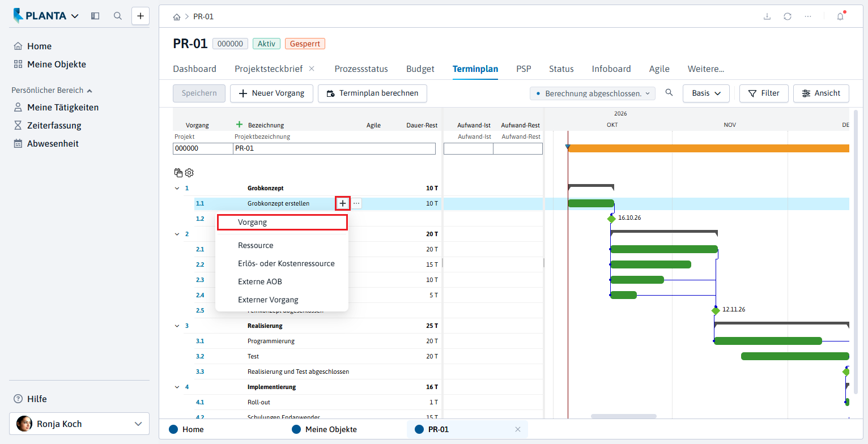Open the Dashboard tab
This screenshot has width=868, height=444.
[194, 69]
